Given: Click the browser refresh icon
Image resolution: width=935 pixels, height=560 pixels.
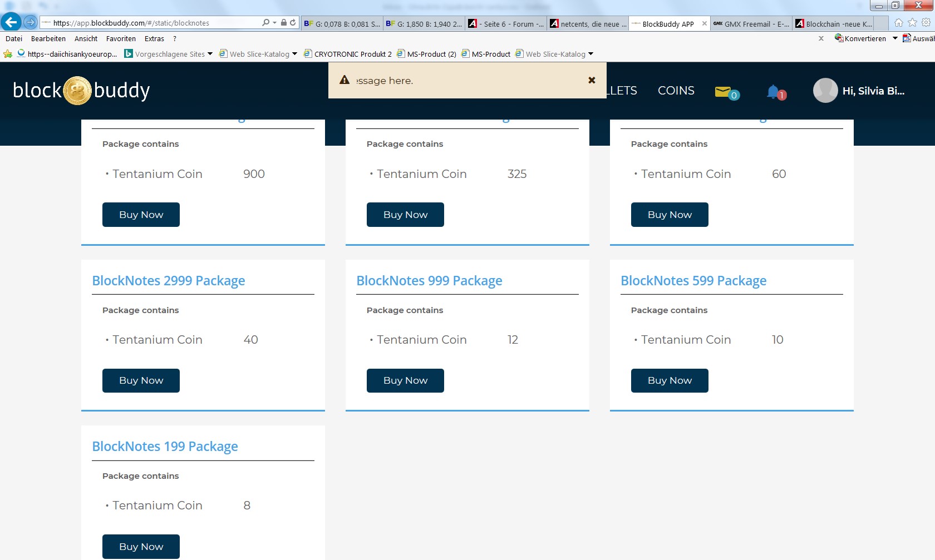Looking at the screenshot, I should pos(293,23).
